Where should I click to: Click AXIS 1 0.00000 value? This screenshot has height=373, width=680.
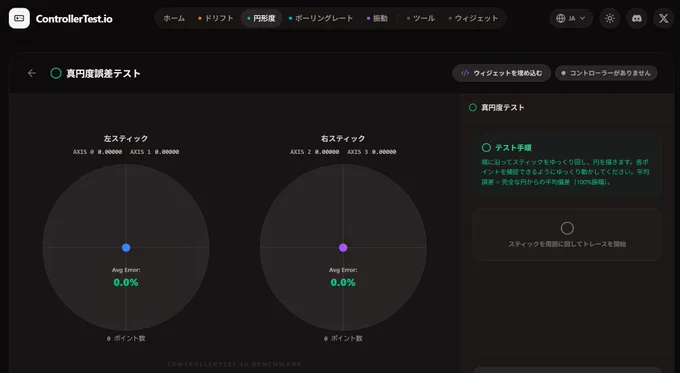pyautogui.click(x=154, y=152)
